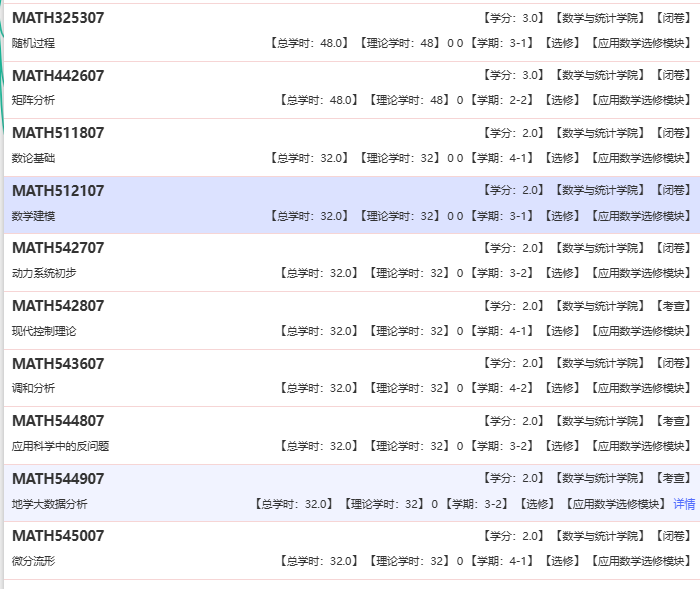Select course code MATH543607

coord(58,364)
